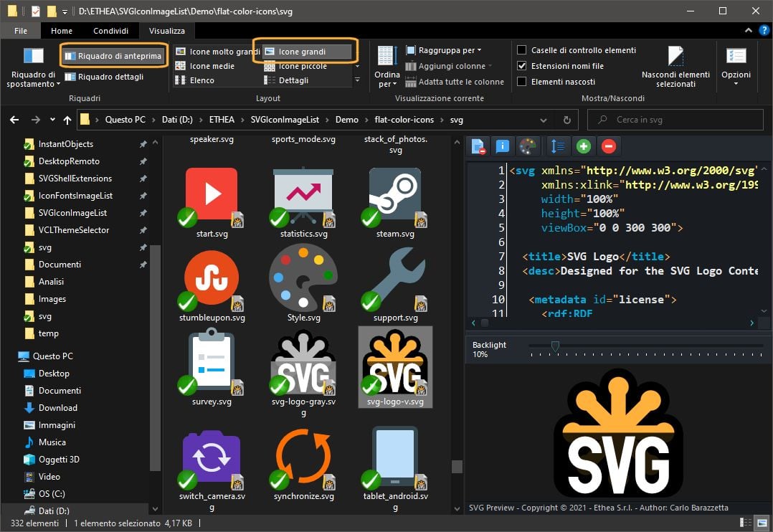Screen dimensions: 773x532
Task: Disable the Estensioni nomi file checkbox
Action: [521, 66]
